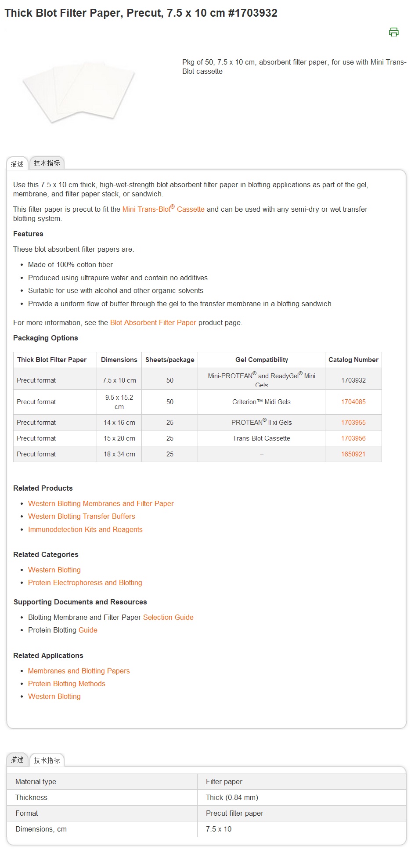The width and height of the screenshot is (411, 868).
Task: Switch to the upper 技术指标 tab
Action: pos(47,163)
